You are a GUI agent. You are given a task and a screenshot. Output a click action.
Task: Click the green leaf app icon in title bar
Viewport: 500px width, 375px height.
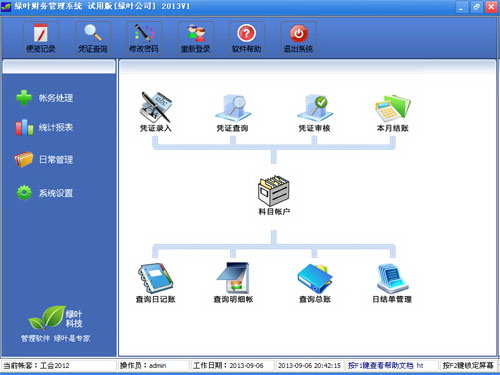point(6,7)
